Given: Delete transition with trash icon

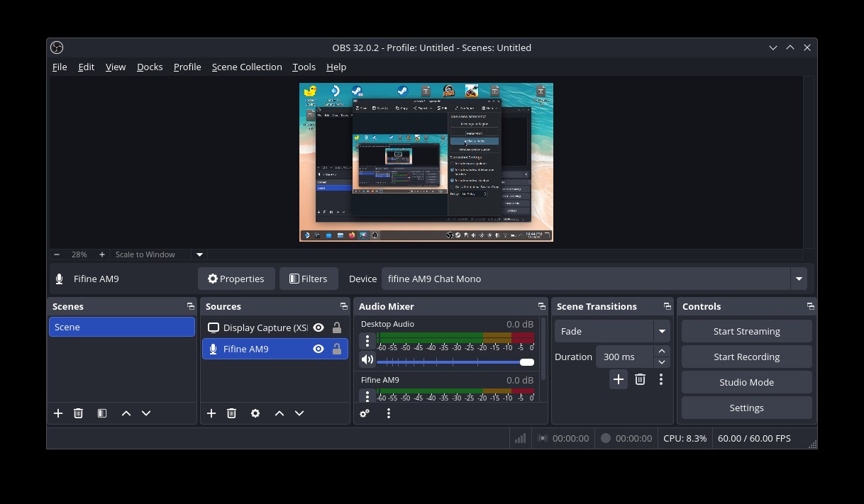Looking at the screenshot, I should coord(640,379).
